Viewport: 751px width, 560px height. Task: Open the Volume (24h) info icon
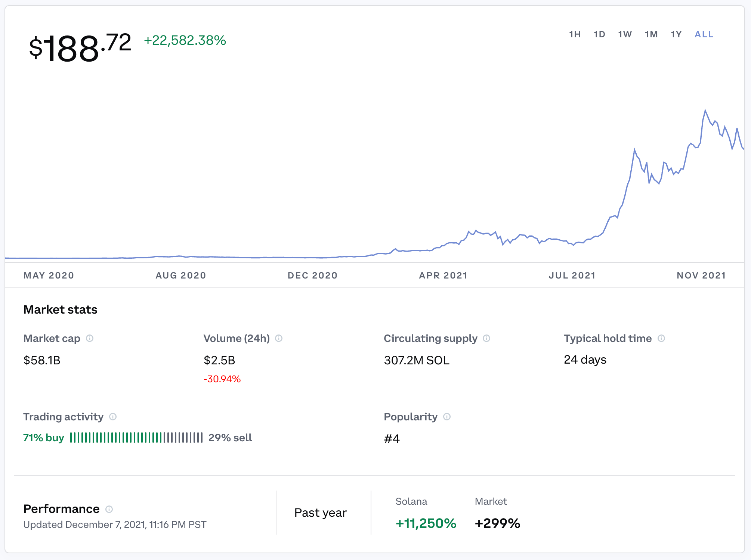pos(279,338)
